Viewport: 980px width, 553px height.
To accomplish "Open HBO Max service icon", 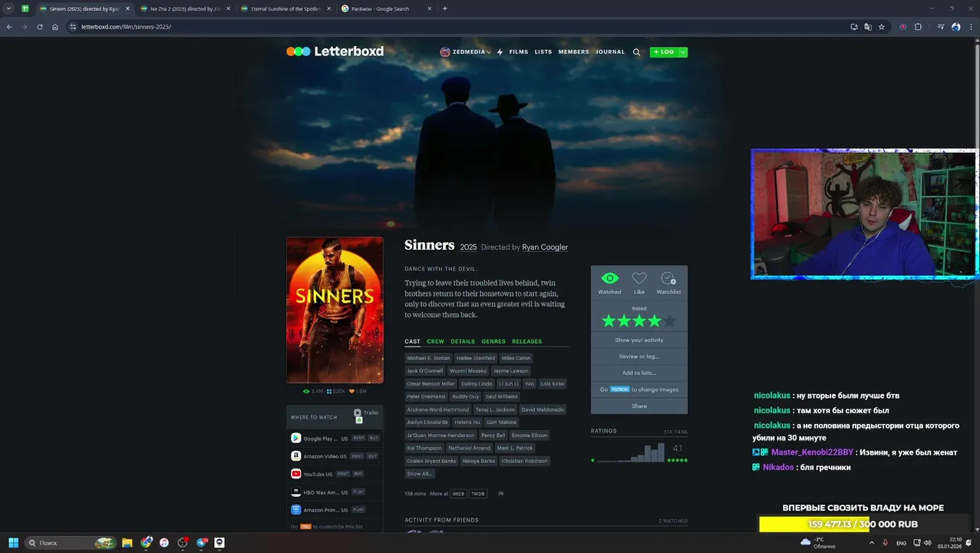I will [x=295, y=492].
